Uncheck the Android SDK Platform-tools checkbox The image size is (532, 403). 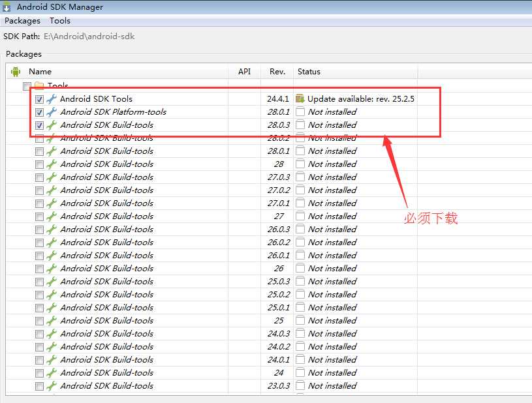click(x=39, y=112)
